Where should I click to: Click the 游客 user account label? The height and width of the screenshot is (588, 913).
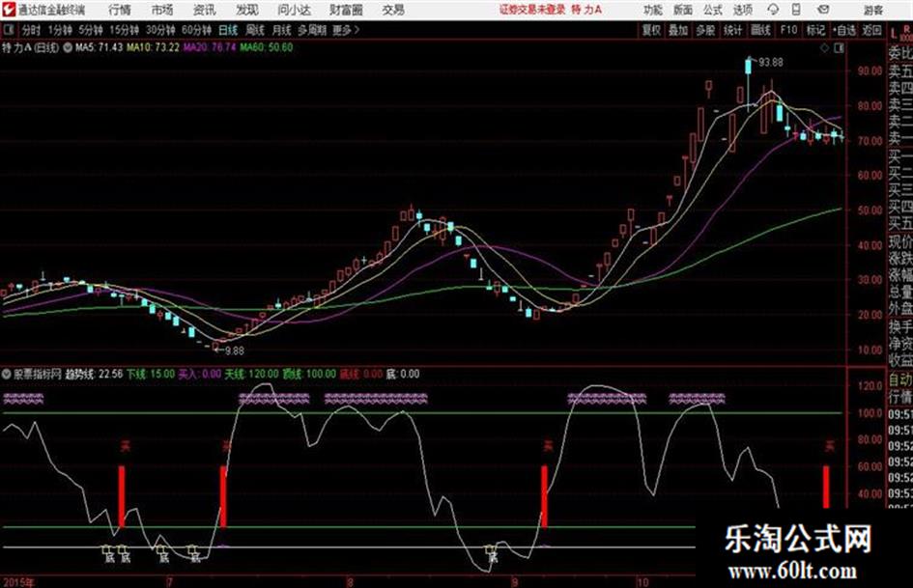pos(872,10)
